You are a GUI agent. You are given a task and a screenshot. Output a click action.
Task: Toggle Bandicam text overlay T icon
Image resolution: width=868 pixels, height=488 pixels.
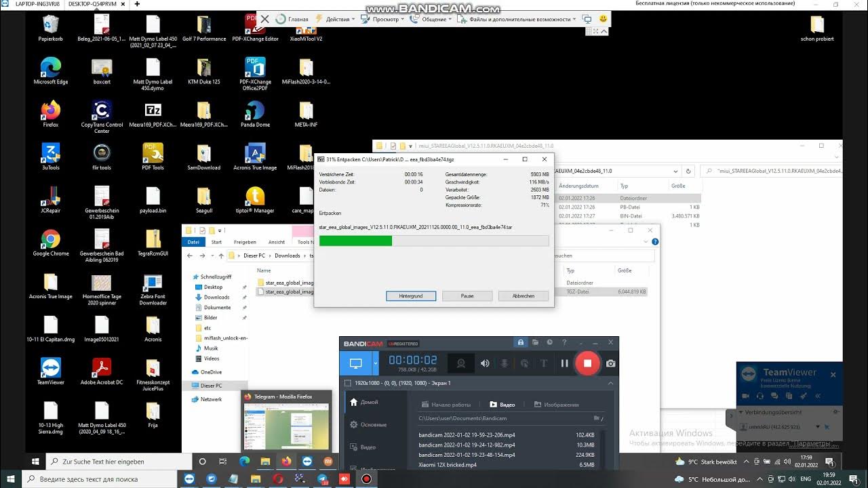(x=544, y=363)
